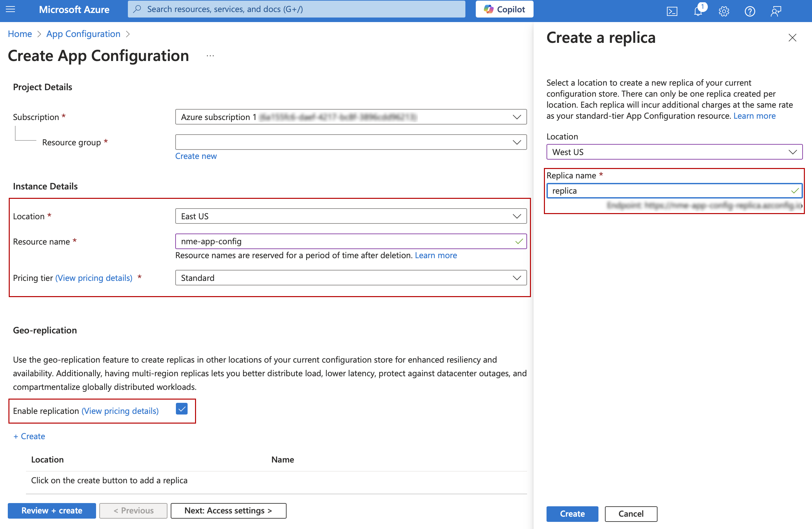Viewport: 812px width, 529px height.
Task: Click the Location column header
Action: point(47,459)
